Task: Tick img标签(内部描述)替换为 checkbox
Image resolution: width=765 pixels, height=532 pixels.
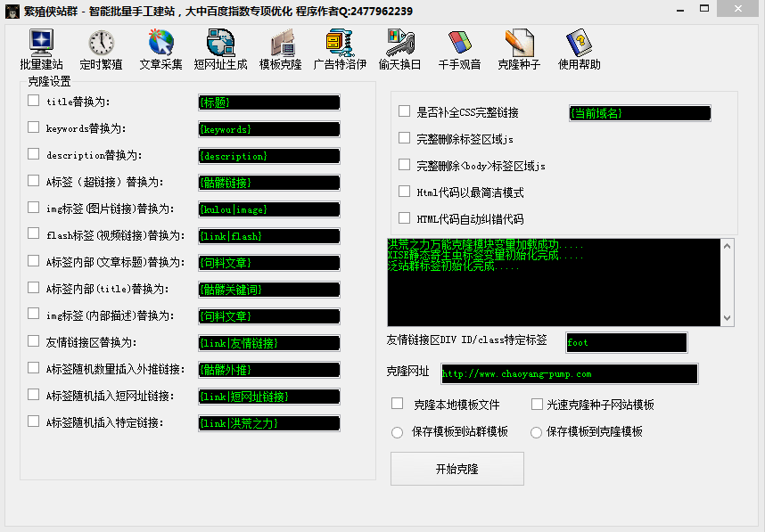Action: click(34, 314)
